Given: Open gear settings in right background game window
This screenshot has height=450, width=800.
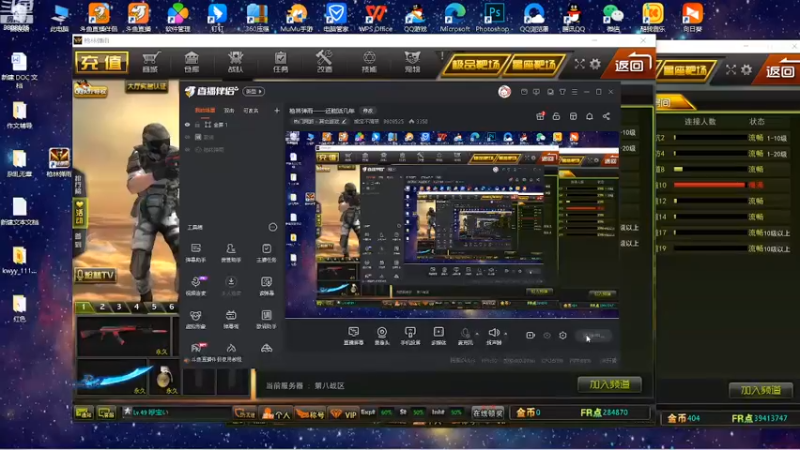Looking at the screenshot, I should tap(746, 69).
